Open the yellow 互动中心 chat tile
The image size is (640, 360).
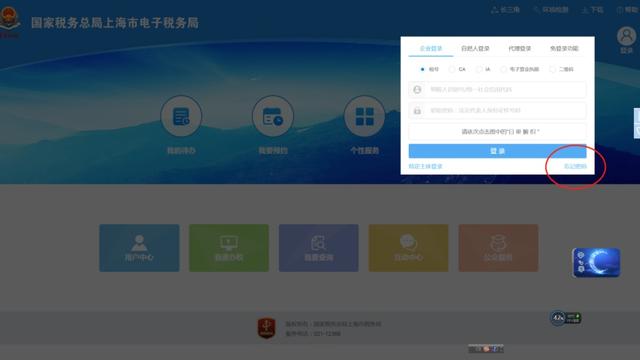click(409, 248)
